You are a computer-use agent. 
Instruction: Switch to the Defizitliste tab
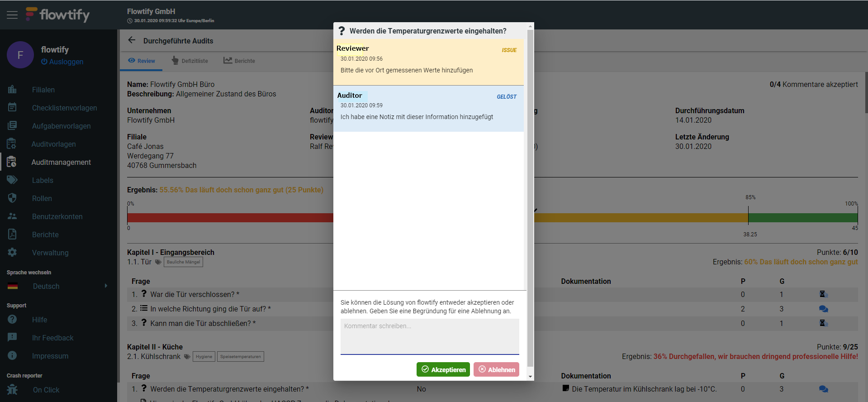tap(190, 61)
